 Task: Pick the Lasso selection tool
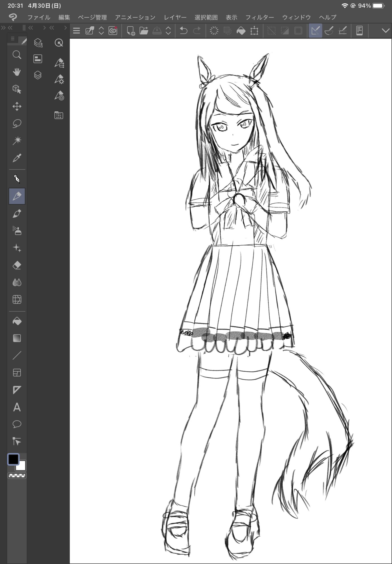(x=17, y=124)
